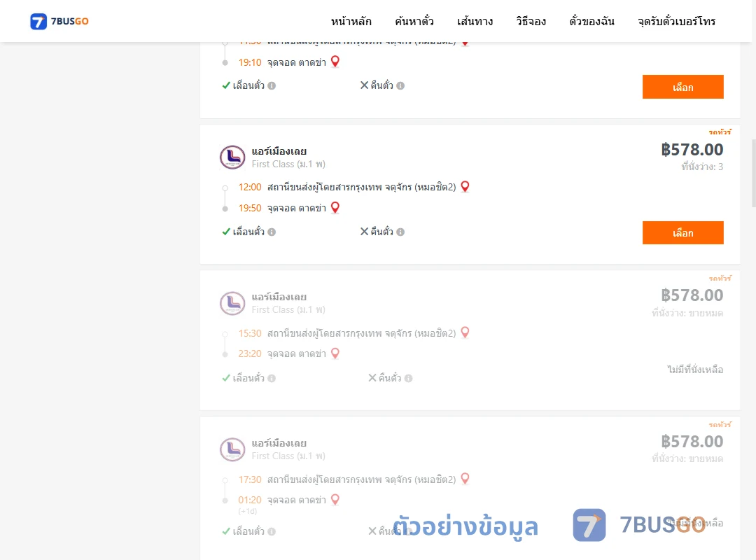
Task: Click แอร์เมืองเลย operator logo on 15:30 trip
Action: (x=232, y=303)
